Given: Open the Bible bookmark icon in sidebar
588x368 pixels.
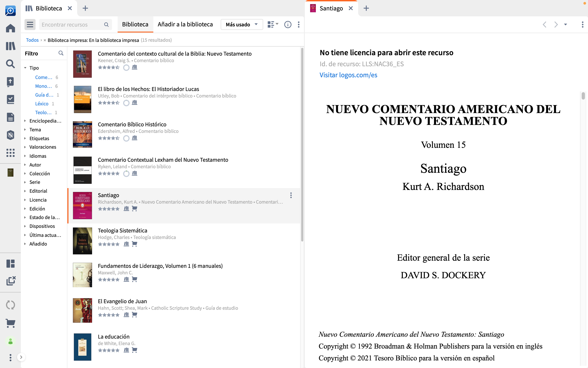Looking at the screenshot, I should tap(10, 82).
